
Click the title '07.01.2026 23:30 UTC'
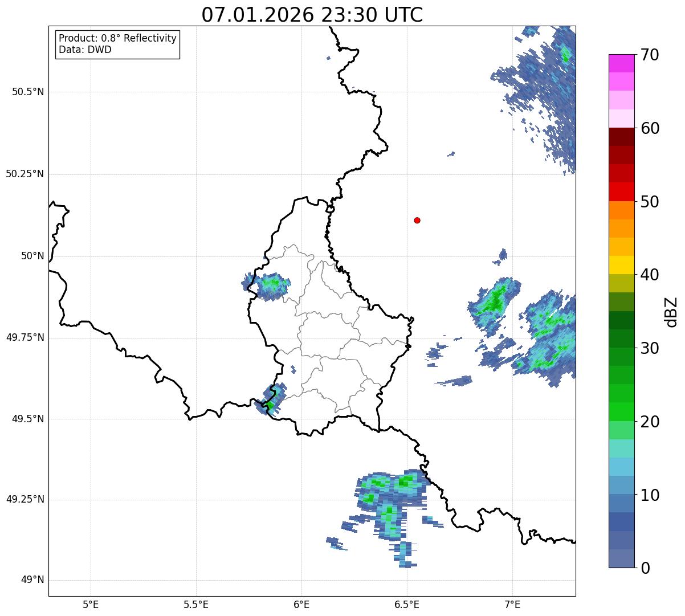pos(312,14)
